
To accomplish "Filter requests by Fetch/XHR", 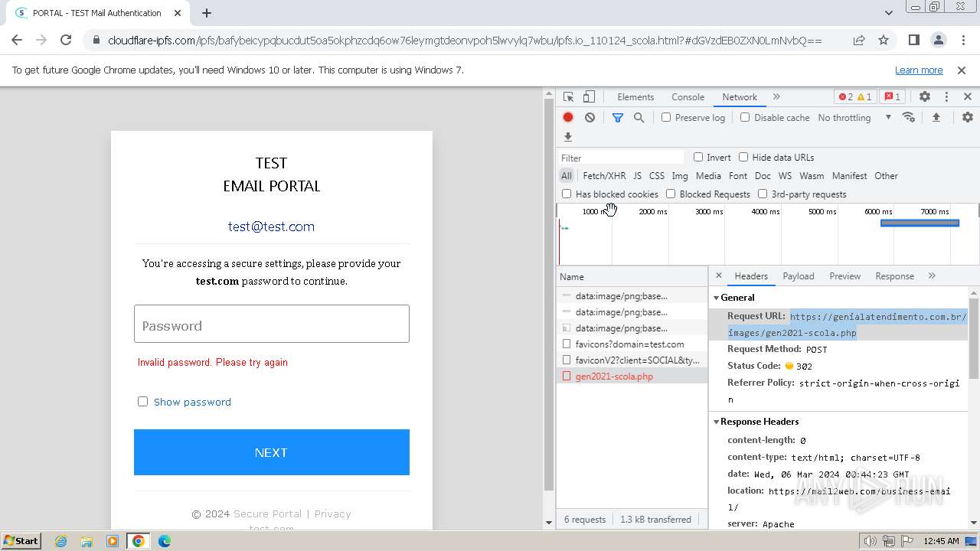I will tap(604, 176).
